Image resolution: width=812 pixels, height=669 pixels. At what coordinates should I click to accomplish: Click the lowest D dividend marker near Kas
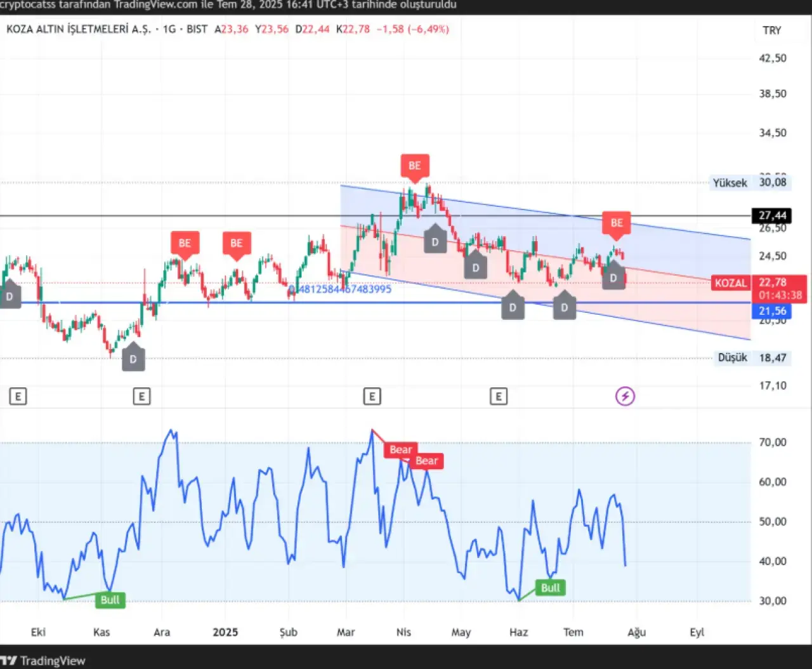point(133,359)
